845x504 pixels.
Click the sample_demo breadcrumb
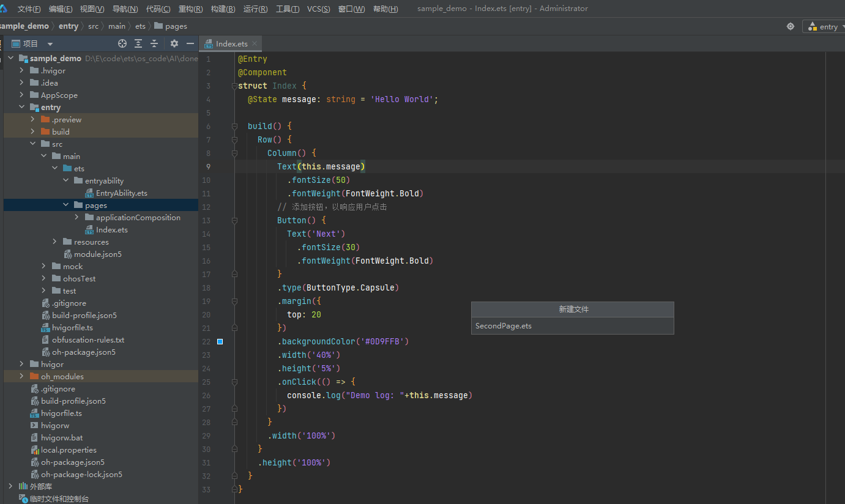[x=24, y=26]
